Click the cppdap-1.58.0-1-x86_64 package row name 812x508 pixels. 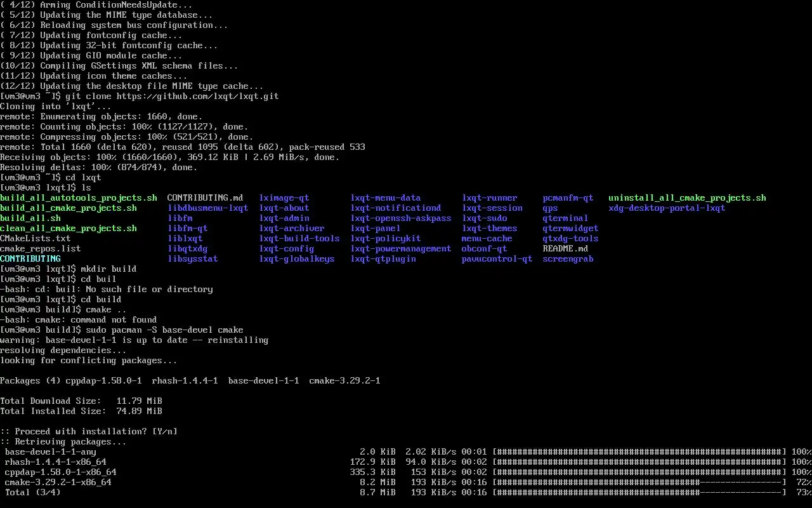61,472
